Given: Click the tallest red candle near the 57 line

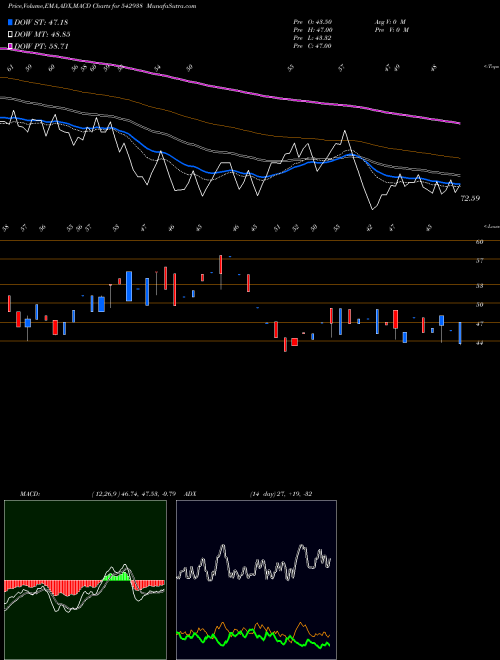Looking at the screenshot, I should (x=221, y=264).
